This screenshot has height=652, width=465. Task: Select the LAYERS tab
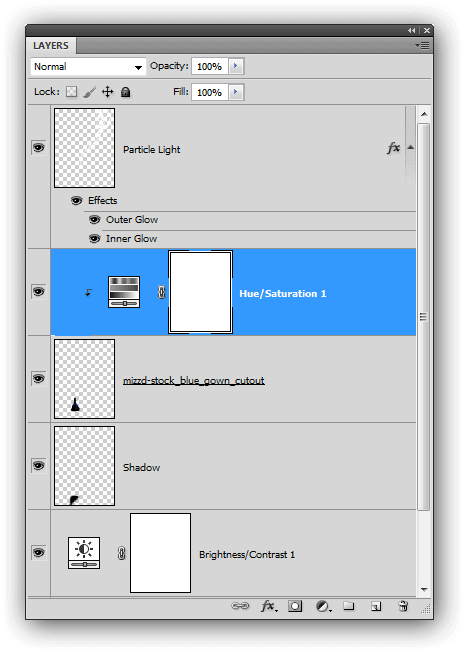[x=51, y=45]
